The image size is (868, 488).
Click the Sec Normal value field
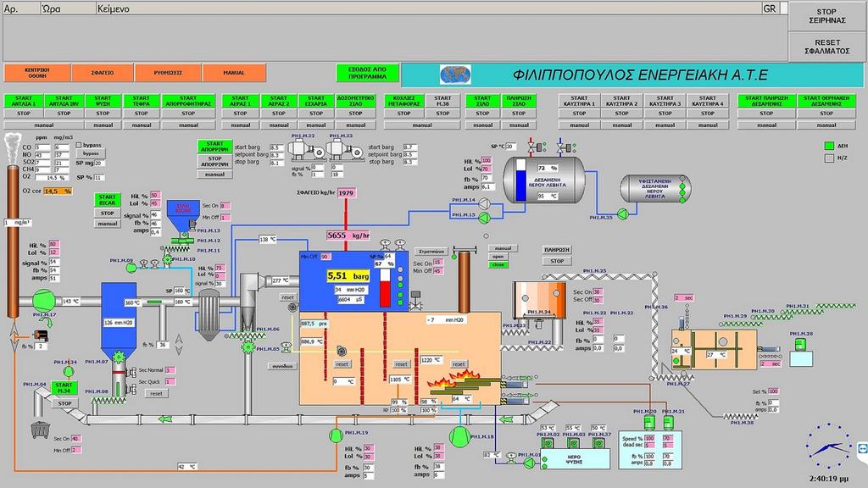coord(170,370)
